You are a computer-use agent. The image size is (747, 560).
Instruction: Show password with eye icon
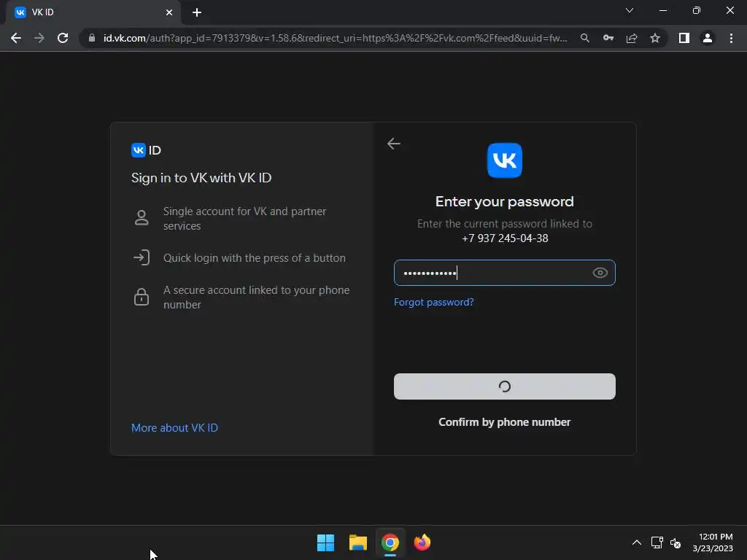600,273
